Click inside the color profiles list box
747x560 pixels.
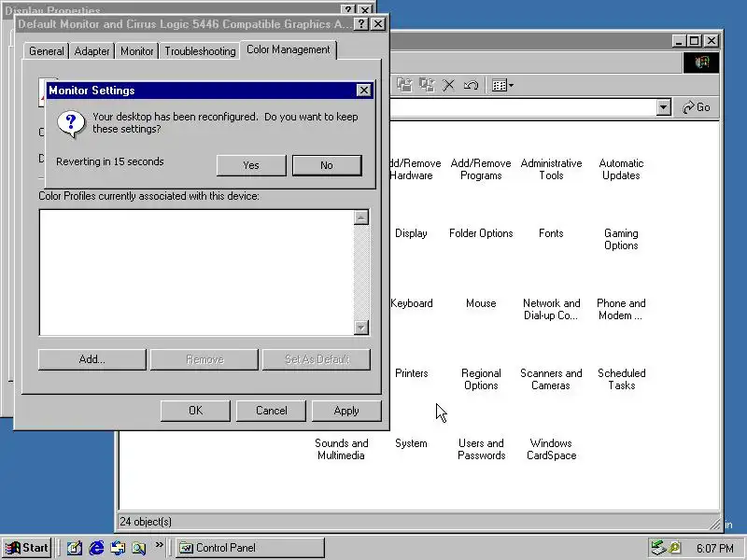[197, 273]
